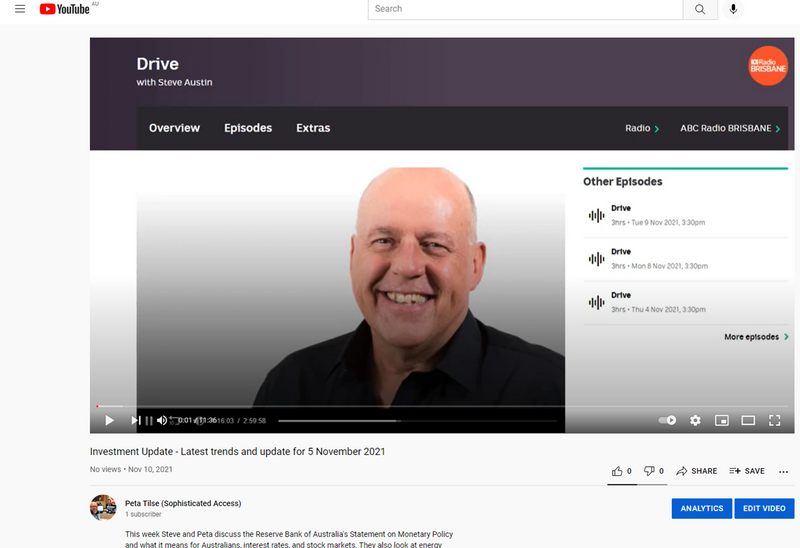Enter fullscreen mode on the player
Image resolution: width=800 pixels, height=548 pixels.
tap(774, 420)
